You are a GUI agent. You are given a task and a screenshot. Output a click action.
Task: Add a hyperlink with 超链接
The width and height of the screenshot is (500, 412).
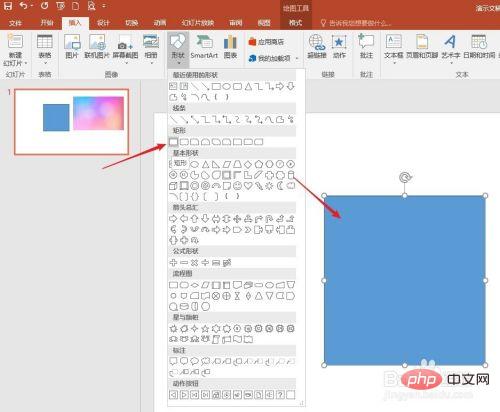coord(316,47)
